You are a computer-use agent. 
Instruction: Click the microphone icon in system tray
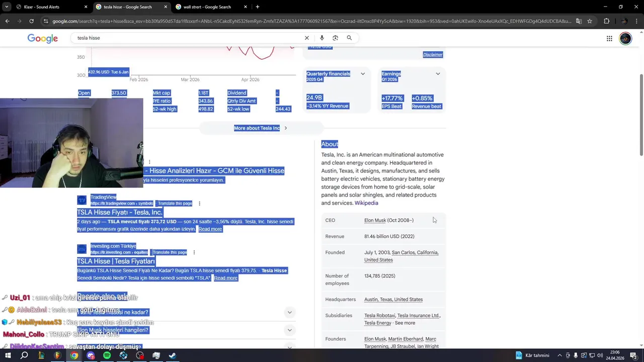576,355
